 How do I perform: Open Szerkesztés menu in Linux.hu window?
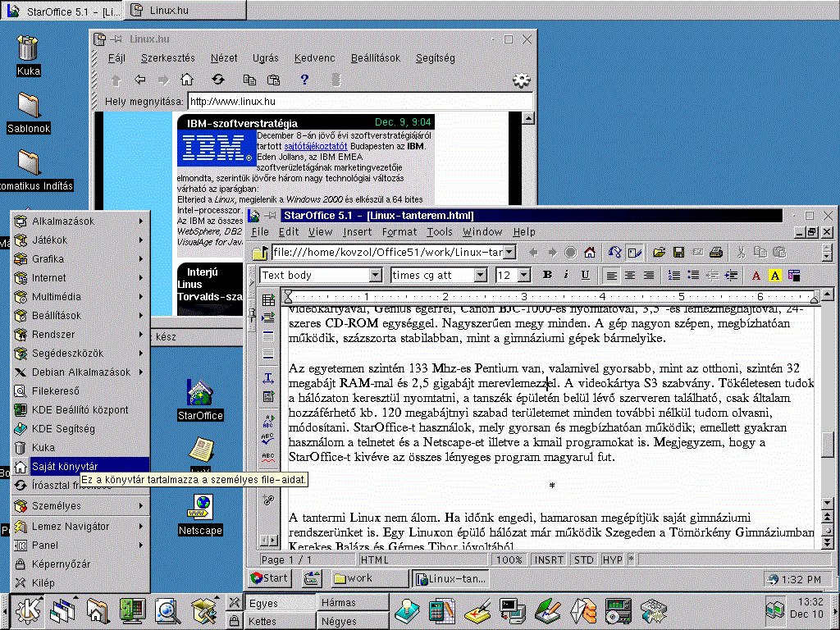tap(167, 58)
